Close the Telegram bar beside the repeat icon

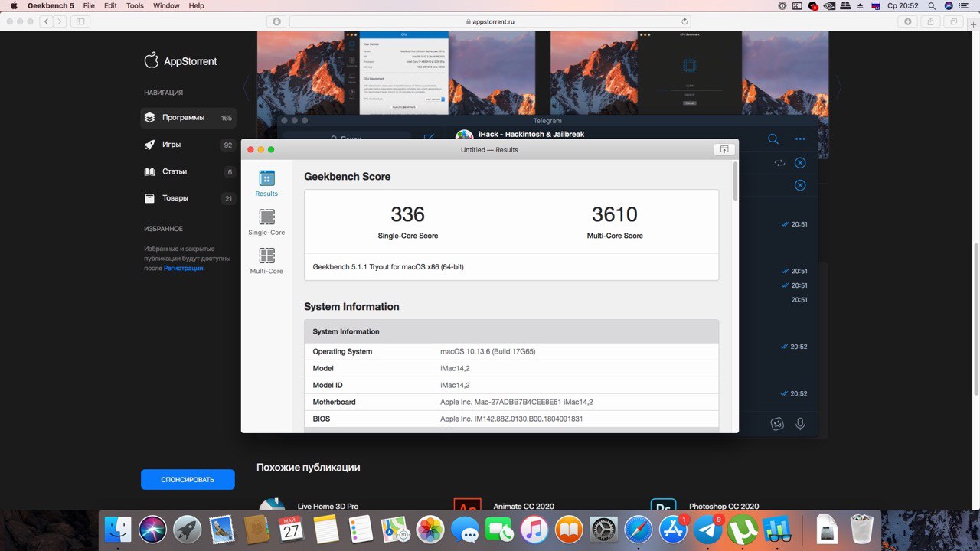click(800, 163)
